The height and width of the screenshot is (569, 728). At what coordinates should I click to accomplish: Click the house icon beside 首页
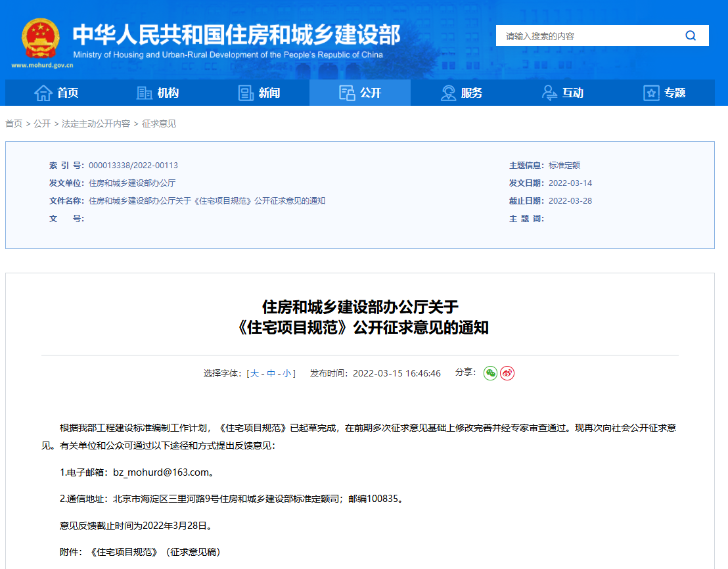(x=43, y=93)
